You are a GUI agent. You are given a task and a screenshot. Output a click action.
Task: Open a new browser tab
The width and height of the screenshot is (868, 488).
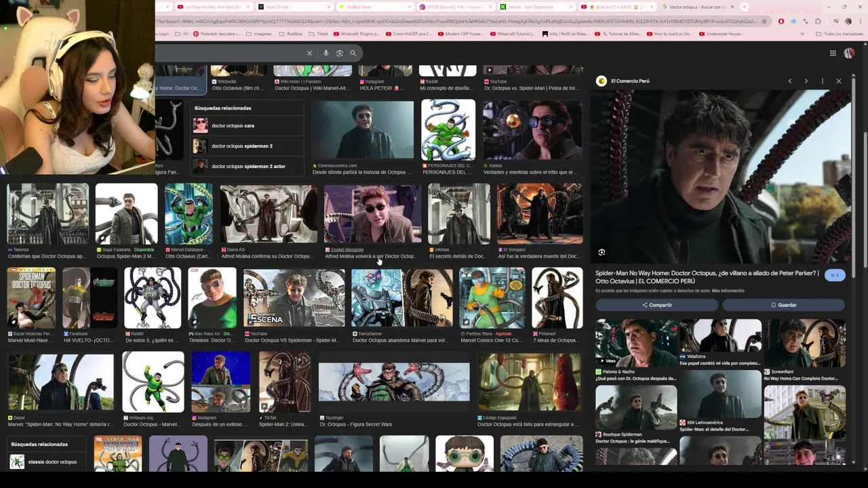744,7
